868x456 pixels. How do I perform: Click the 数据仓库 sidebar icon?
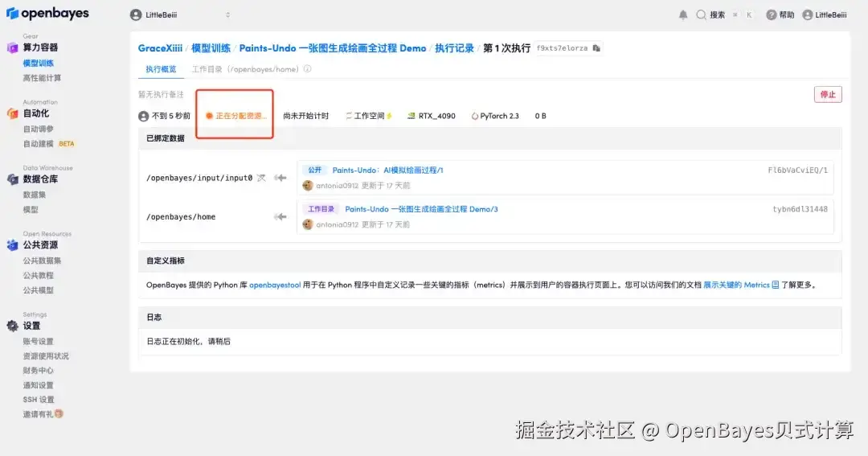point(12,179)
